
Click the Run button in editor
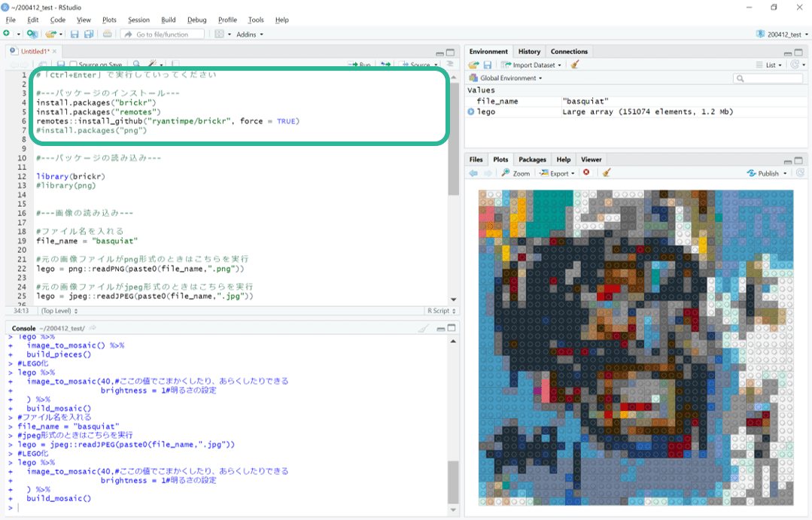(360, 64)
